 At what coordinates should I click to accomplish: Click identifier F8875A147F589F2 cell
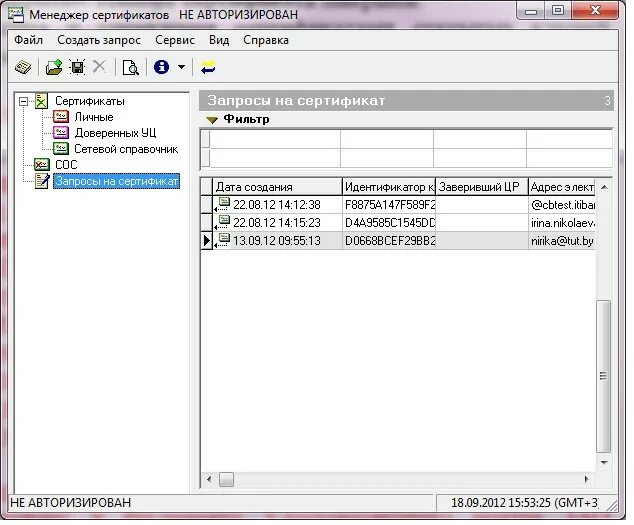pos(389,205)
